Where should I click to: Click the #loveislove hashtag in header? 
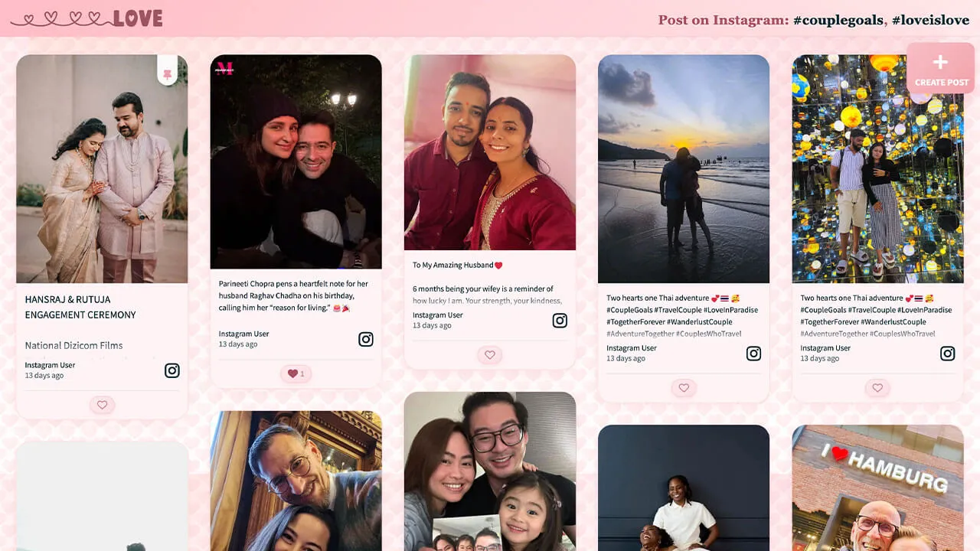[x=930, y=20]
